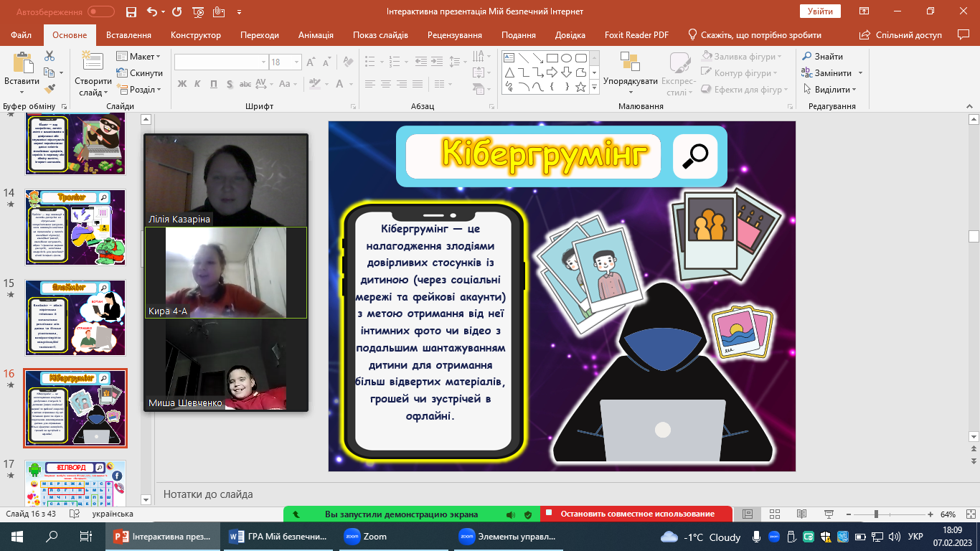Click the Упорядкувати arrange icon
The image size is (980, 551).
pos(630,62)
